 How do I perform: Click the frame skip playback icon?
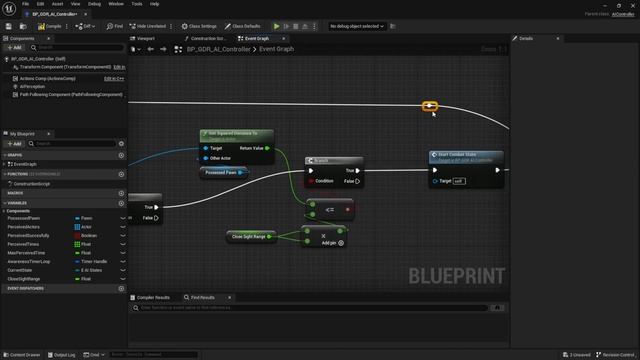[x=286, y=26]
